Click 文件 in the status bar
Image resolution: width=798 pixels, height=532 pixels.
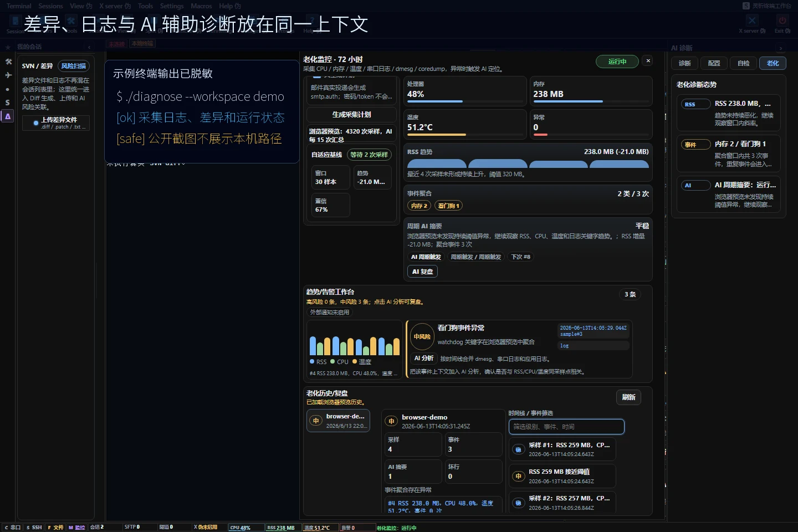point(55,528)
